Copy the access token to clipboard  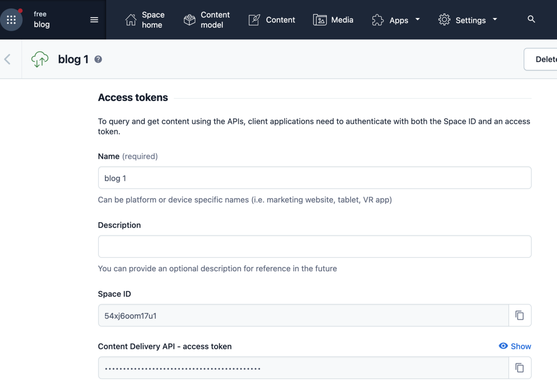tap(519, 367)
